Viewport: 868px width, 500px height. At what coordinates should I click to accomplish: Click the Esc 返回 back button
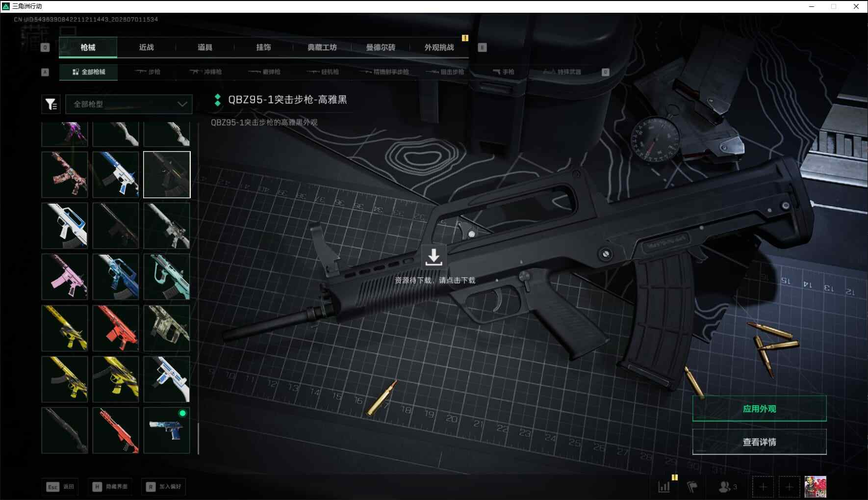click(60, 487)
